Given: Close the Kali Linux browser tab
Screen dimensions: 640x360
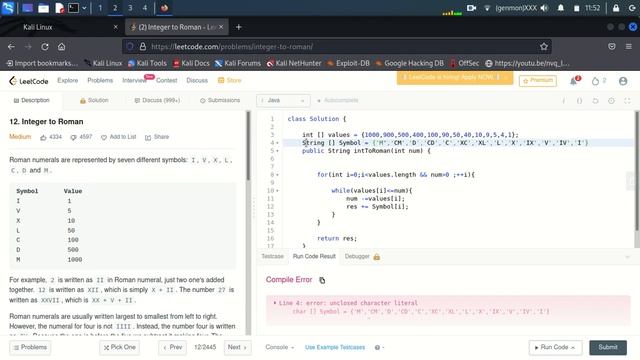Looking at the screenshot, I should click(116, 27).
